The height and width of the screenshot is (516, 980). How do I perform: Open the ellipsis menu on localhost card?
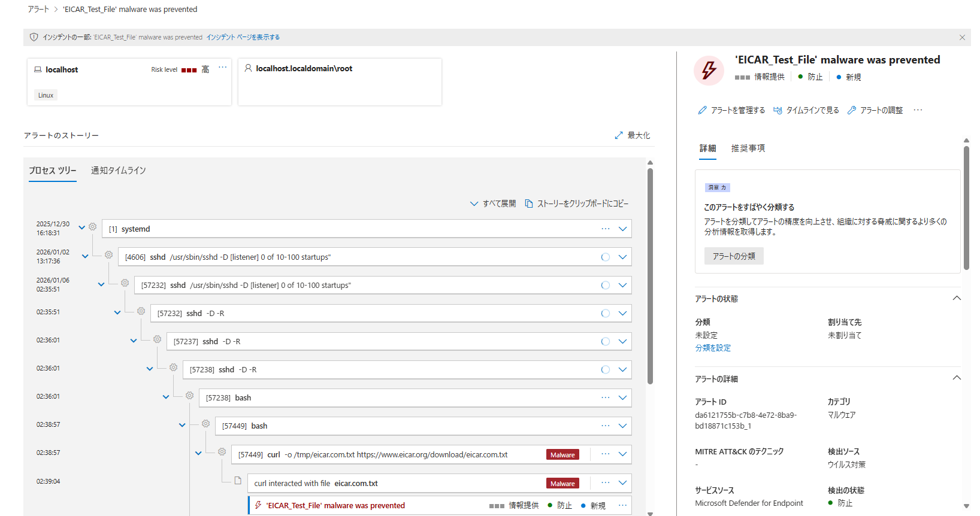222,68
